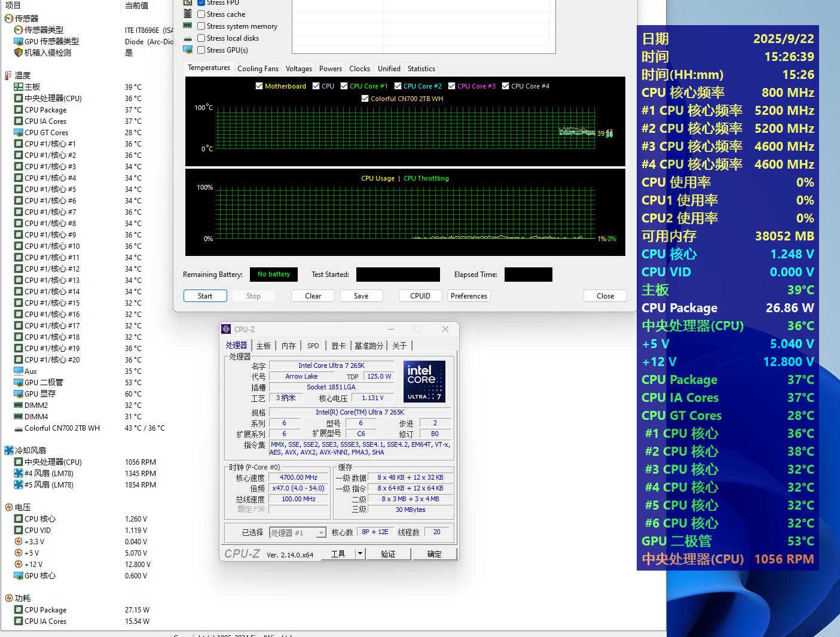
Task: Expand the 工具 dropdown arrow in CPU-Z
Action: pyautogui.click(x=360, y=554)
